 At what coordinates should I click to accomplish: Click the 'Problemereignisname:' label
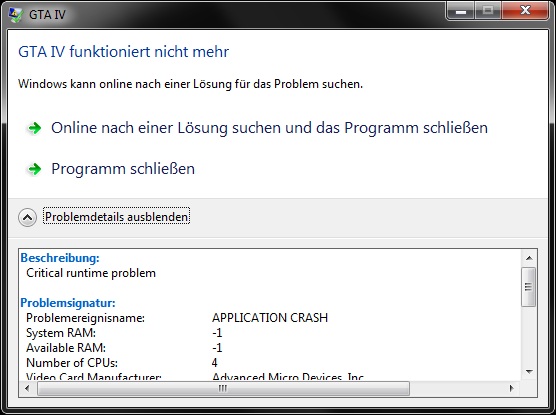pyautogui.click(x=85, y=318)
